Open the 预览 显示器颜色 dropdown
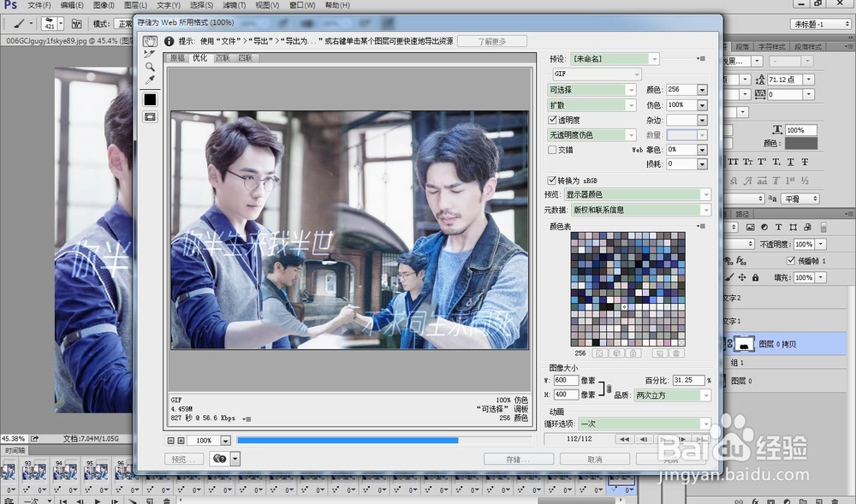This screenshot has height=504, width=856. (637, 194)
